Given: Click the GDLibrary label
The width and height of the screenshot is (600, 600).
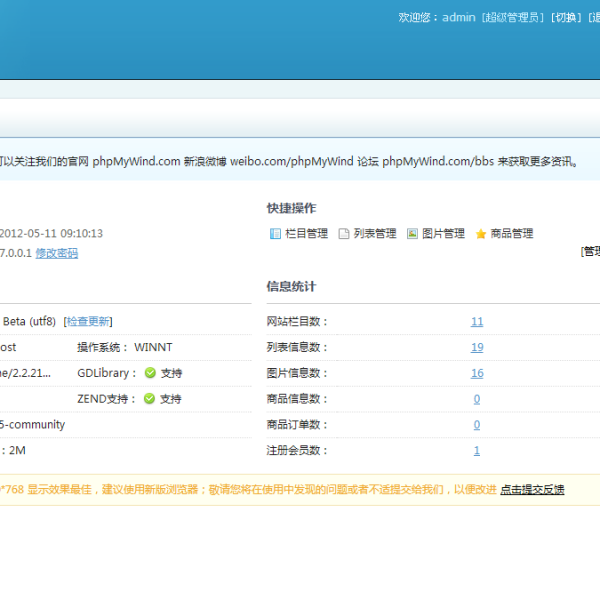Looking at the screenshot, I should pyautogui.click(x=106, y=373).
